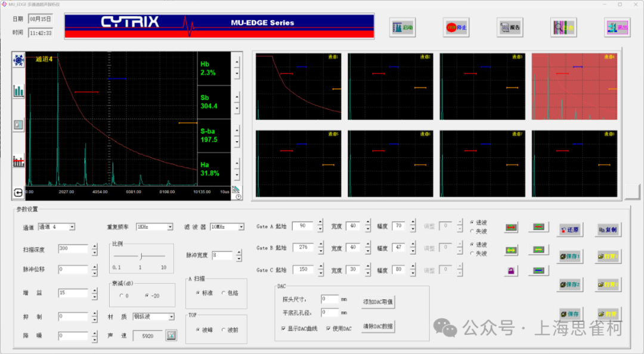644x354 pixels.
Task: Click the 添加DAC取值 button
Action: pyautogui.click(x=378, y=302)
